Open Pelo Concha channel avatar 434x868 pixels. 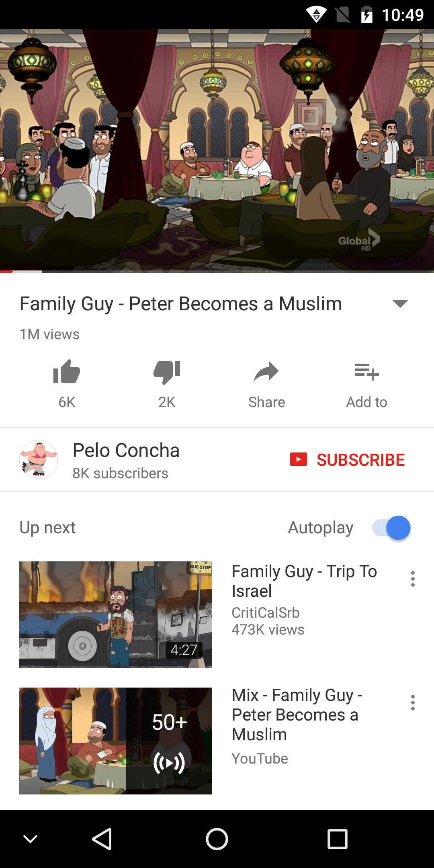39,459
